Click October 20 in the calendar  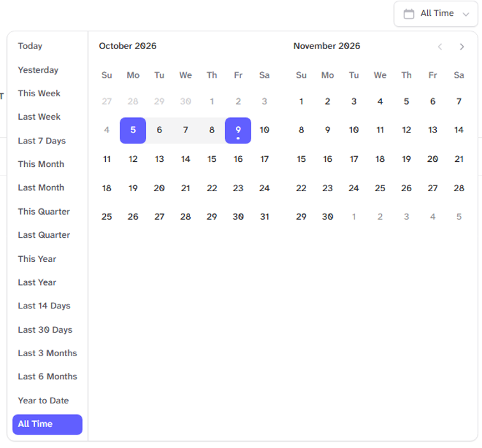pyautogui.click(x=159, y=188)
